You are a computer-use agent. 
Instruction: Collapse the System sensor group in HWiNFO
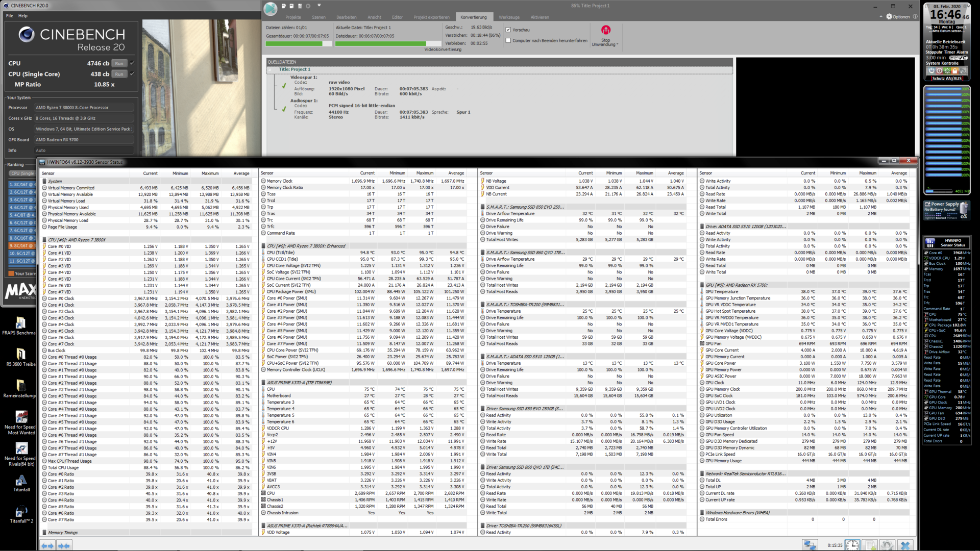pyautogui.click(x=44, y=181)
